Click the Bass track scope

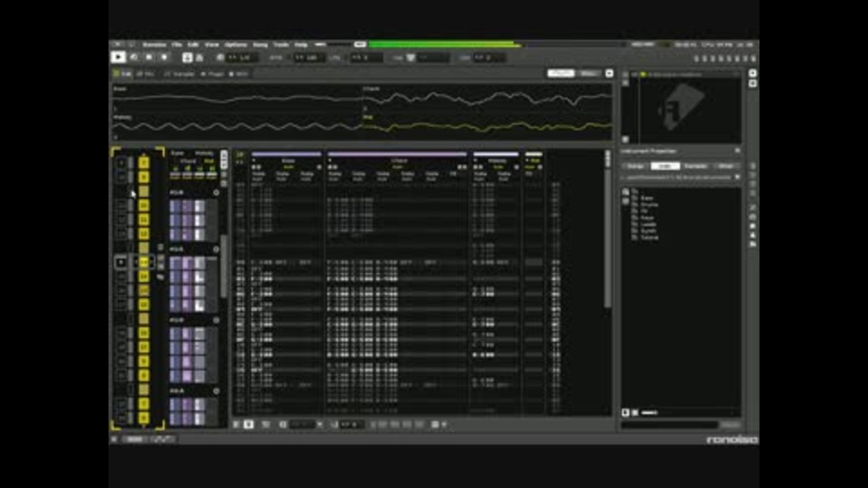pyautogui.click(x=236, y=99)
